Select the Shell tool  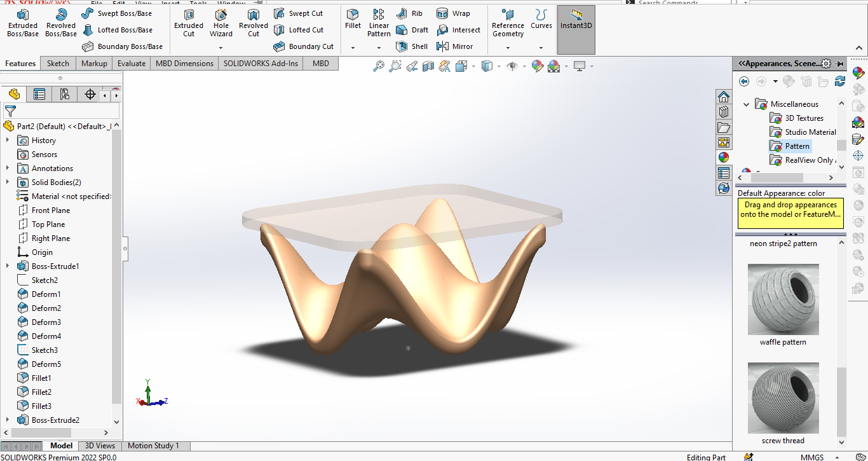pyautogui.click(x=412, y=46)
